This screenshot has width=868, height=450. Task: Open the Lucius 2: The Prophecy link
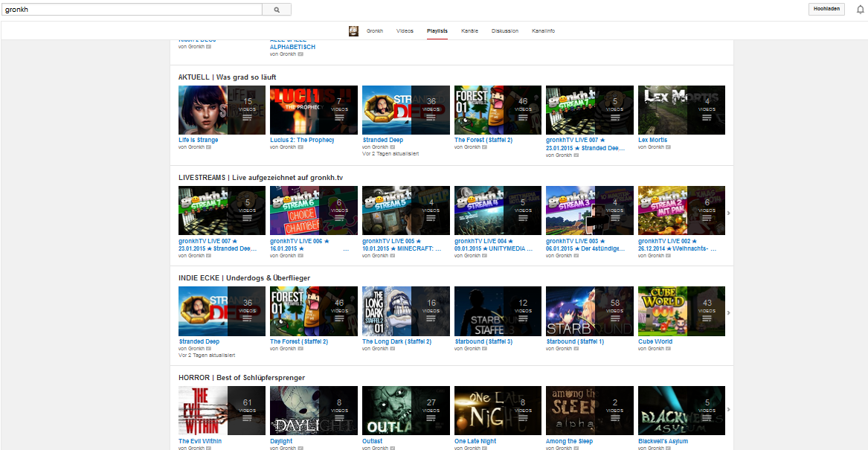click(x=302, y=140)
